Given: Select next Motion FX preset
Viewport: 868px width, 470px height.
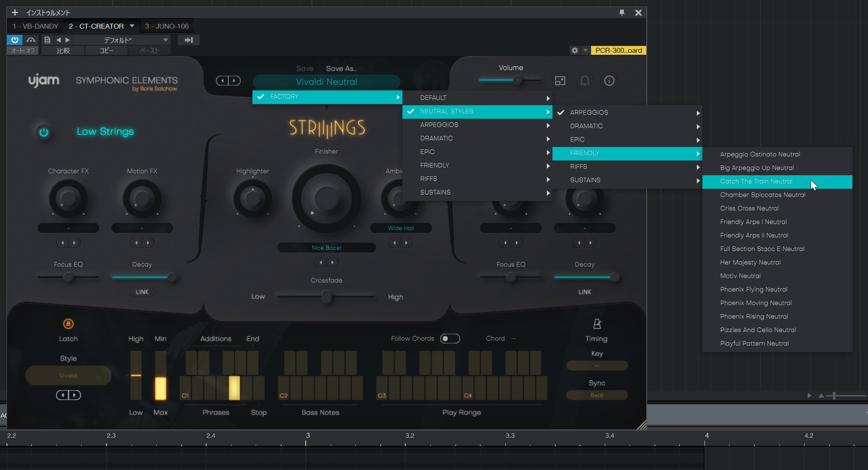Looking at the screenshot, I should click(148, 243).
